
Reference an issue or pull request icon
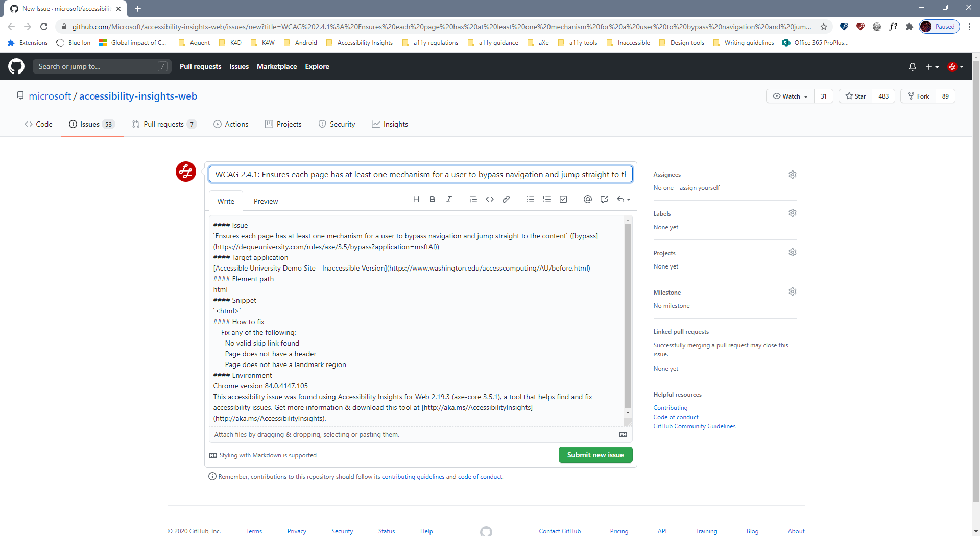(604, 200)
